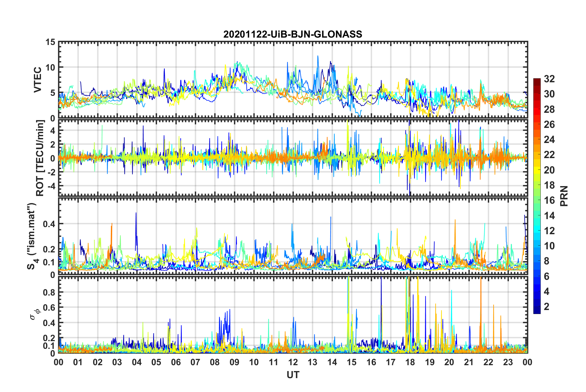Click the UT x-axis label
The image size is (586, 392).
coord(293,375)
